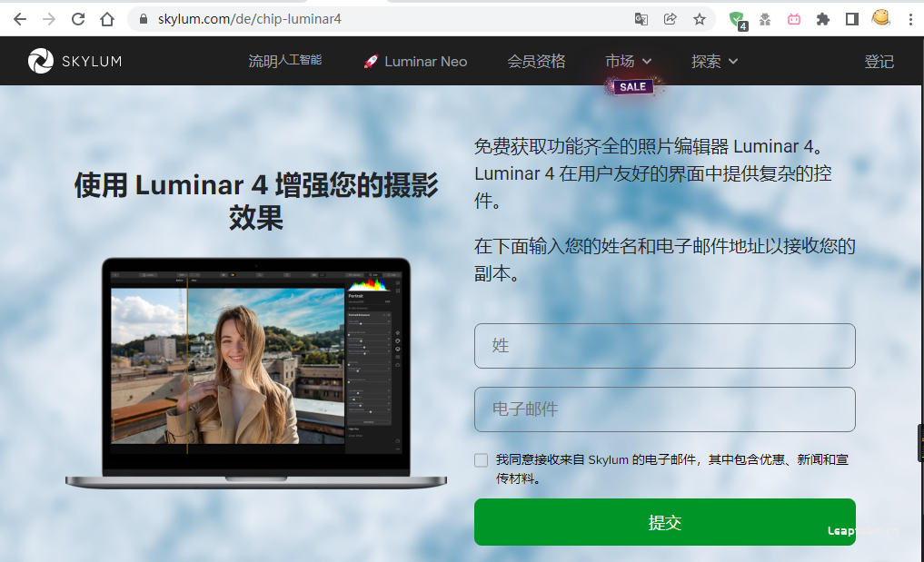Click 登记 sign-in link
Image resolution: width=924 pixels, height=562 pixels.
pos(879,61)
